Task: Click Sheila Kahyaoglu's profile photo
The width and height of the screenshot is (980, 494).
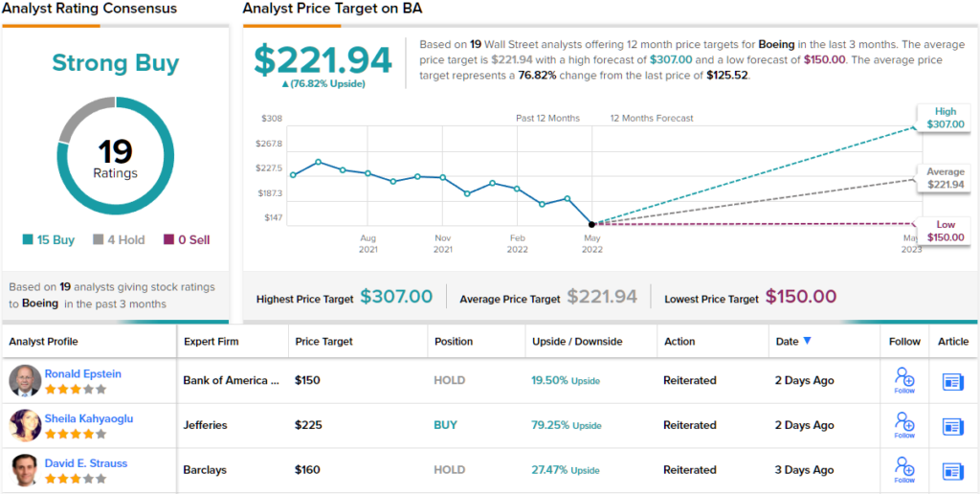Action: pos(25,425)
